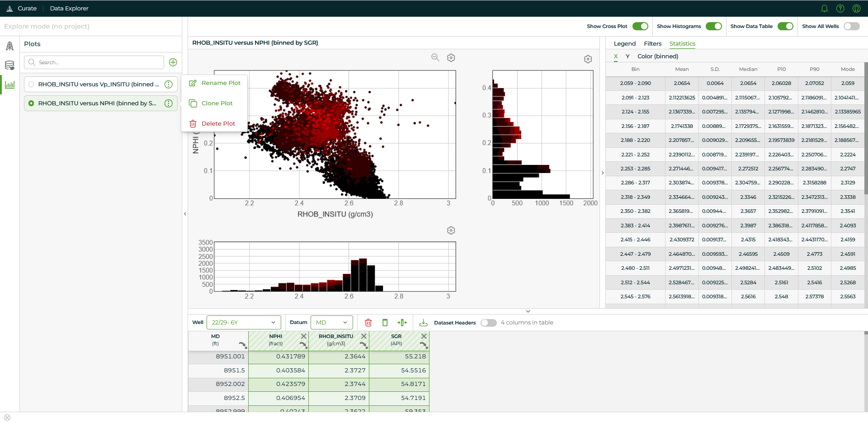Click the Bin column header
Viewport: 868px width, 423px height.
pyautogui.click(x=635, y=70)
